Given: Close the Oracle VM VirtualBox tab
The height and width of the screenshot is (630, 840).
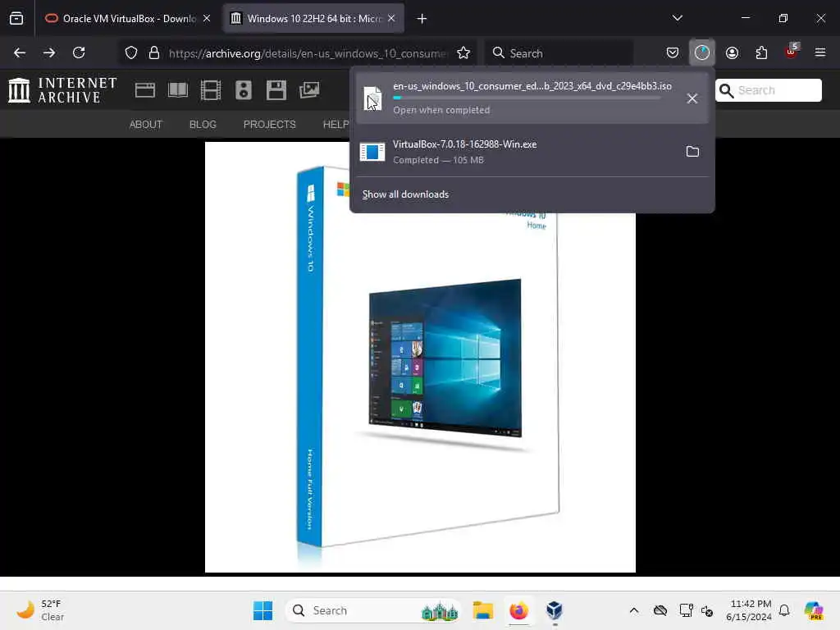Looking at the screenshot, I should 207,19.
